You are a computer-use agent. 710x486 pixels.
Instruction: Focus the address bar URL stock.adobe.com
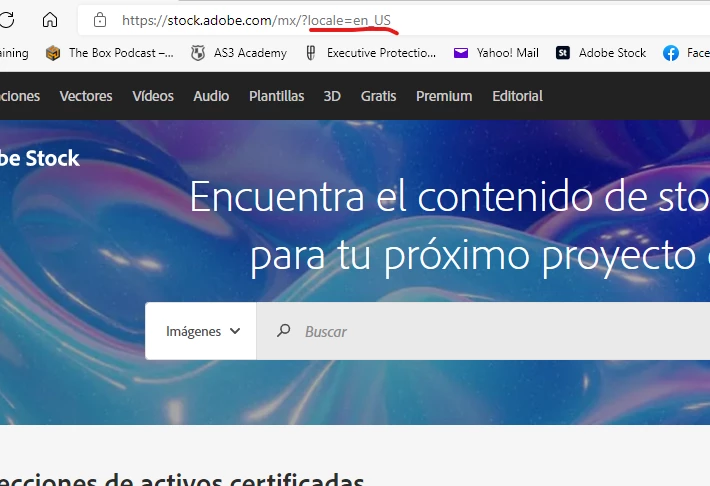tap(256, 20)
